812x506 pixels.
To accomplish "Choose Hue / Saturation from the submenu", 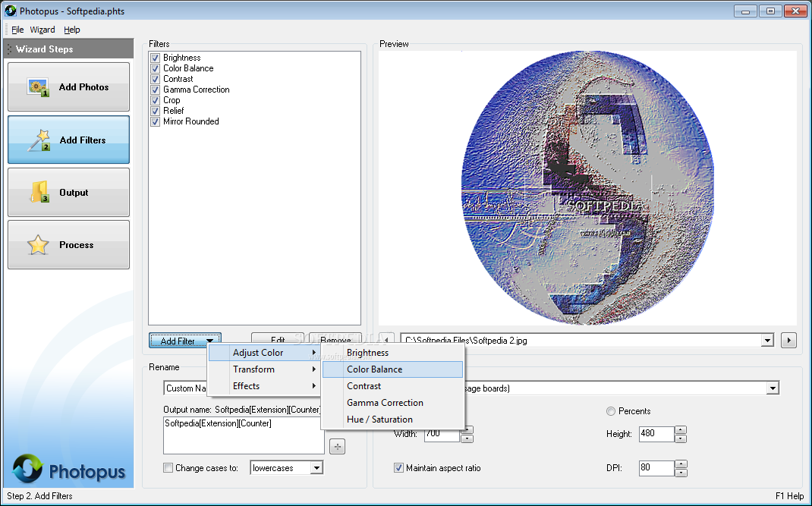I will pos(392,420).
